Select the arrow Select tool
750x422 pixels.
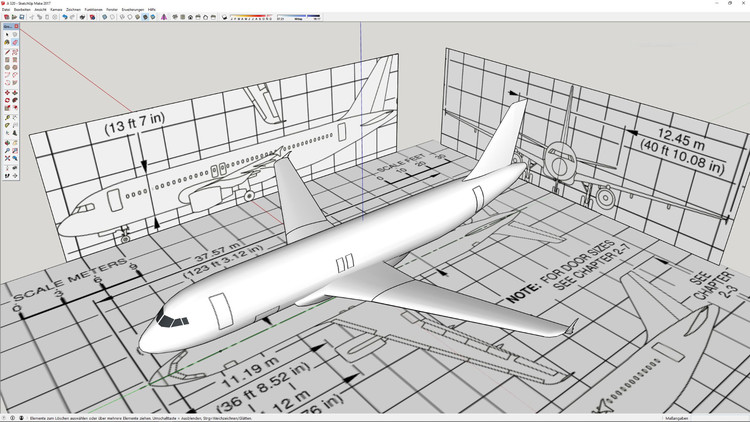tap(7, 34)
